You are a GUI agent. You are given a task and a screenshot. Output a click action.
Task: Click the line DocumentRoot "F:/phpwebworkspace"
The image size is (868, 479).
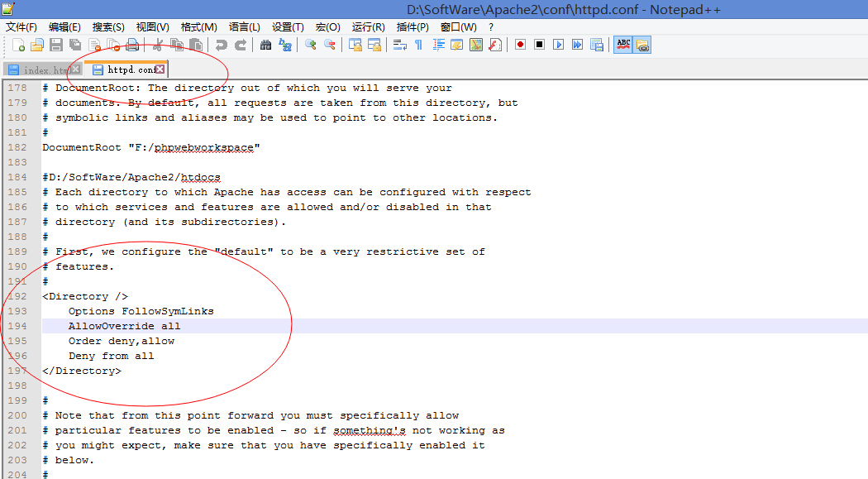coord(151,147)
